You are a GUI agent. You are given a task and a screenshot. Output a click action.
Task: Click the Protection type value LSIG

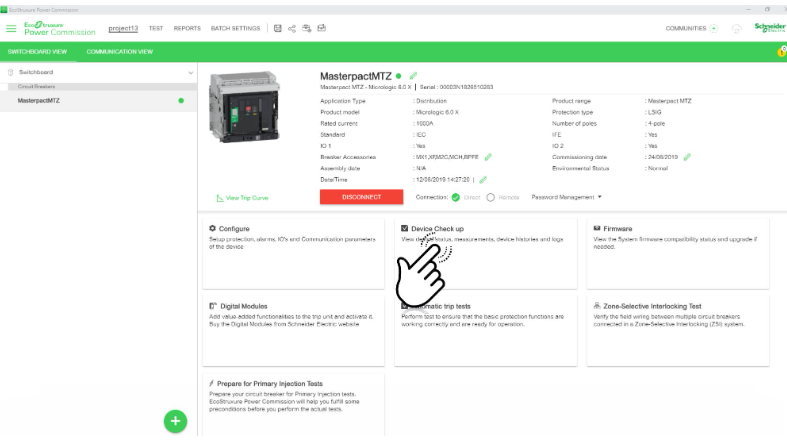654,112
